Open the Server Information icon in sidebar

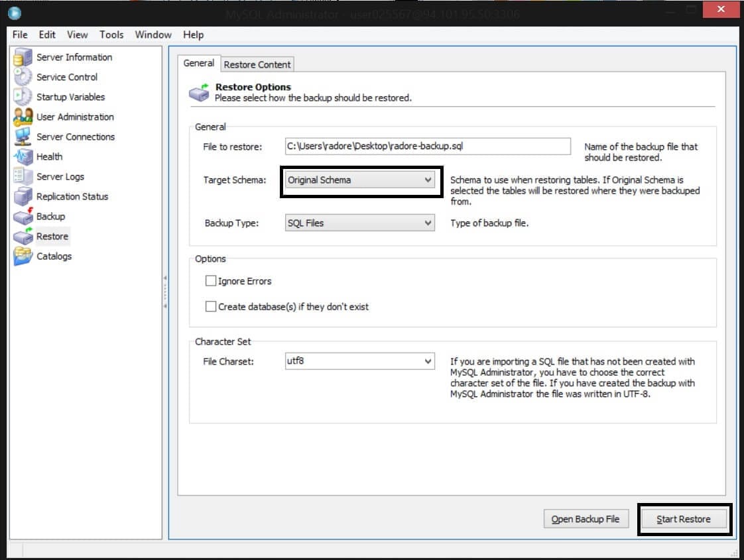click(23, 57)
